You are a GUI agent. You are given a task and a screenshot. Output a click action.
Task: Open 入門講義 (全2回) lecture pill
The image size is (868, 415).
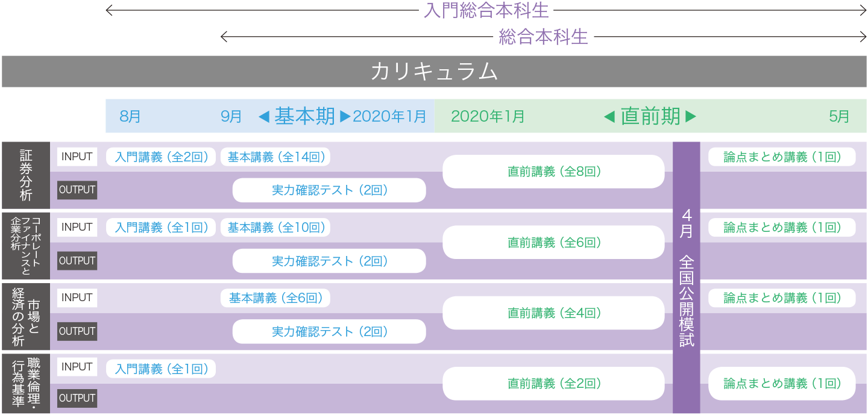[162, 157]
